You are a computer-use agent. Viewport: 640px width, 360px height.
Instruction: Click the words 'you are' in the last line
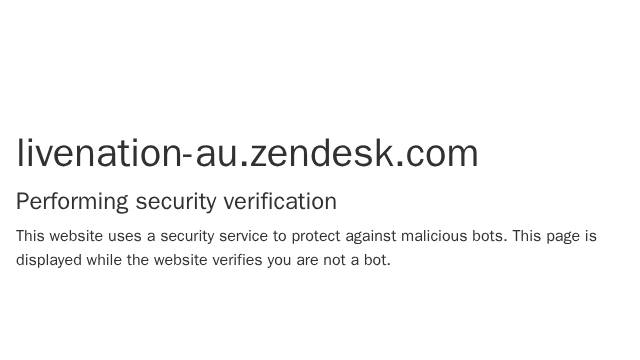coord(293,261)
